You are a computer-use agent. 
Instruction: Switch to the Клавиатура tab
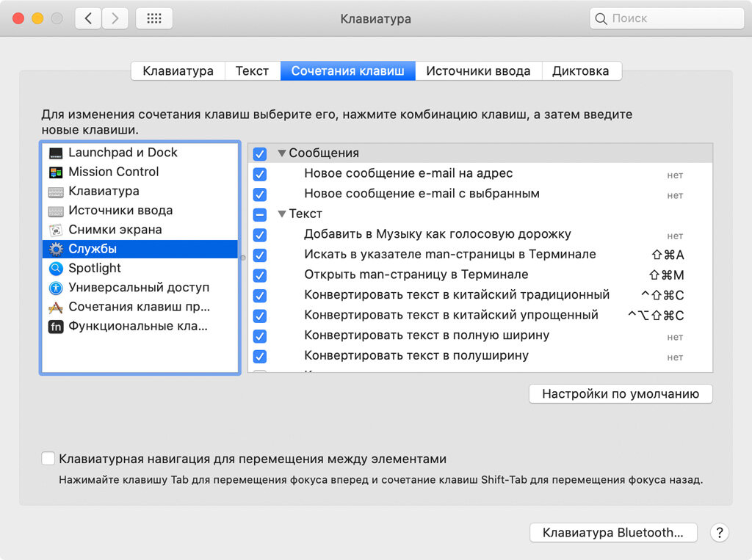[x=178, y=71]
